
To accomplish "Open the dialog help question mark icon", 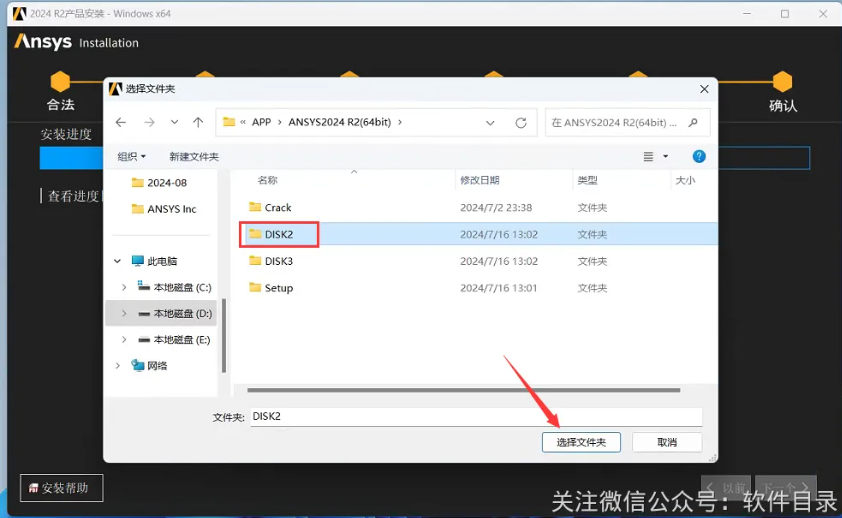I will [x=699, y=156].
